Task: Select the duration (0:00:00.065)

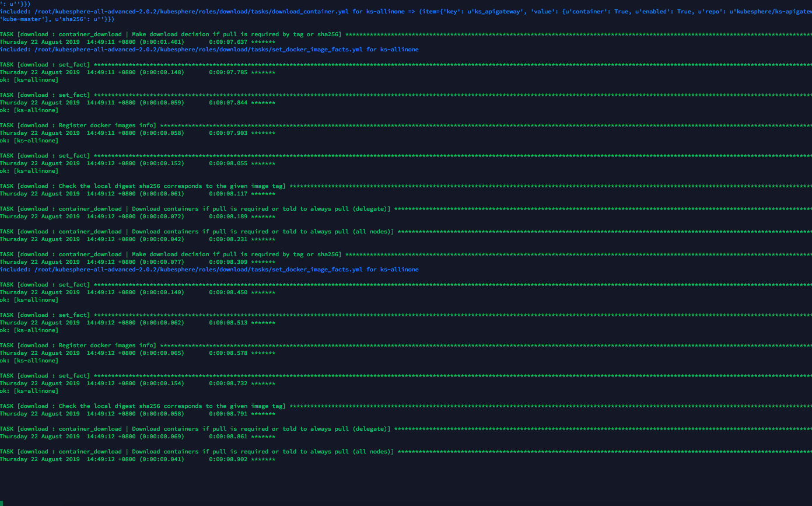Action: [162, 353]
